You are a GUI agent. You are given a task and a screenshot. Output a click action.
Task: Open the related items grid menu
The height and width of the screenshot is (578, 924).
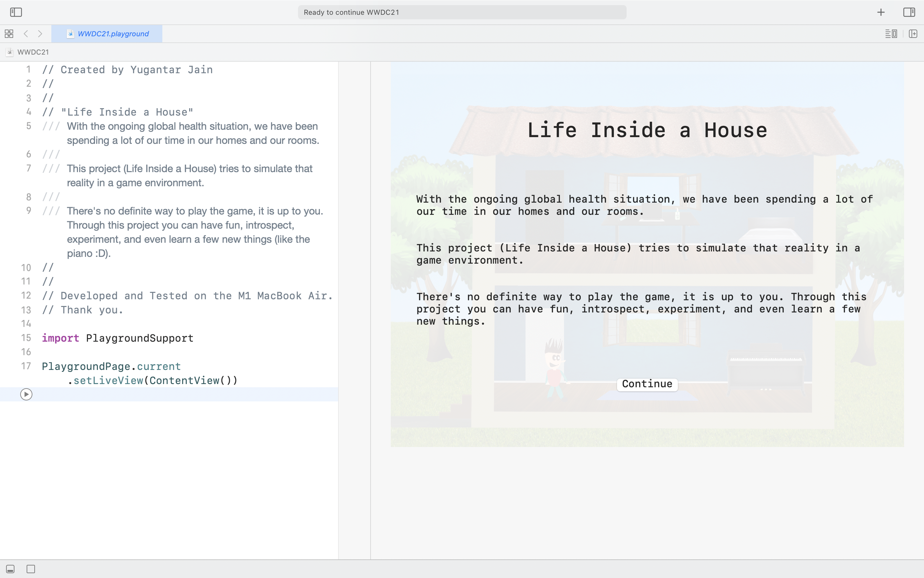click(x=9, y=34)
